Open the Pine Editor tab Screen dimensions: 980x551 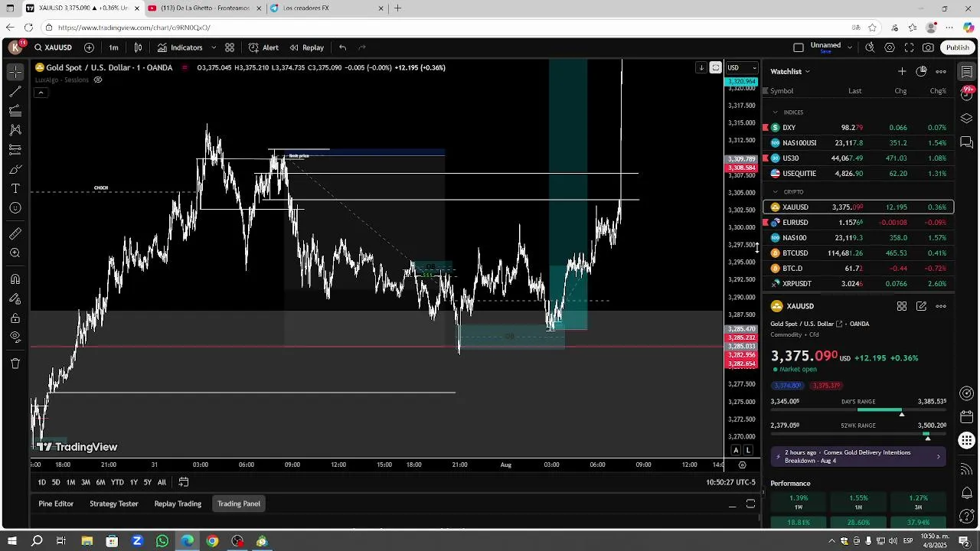tap(56, 504)
